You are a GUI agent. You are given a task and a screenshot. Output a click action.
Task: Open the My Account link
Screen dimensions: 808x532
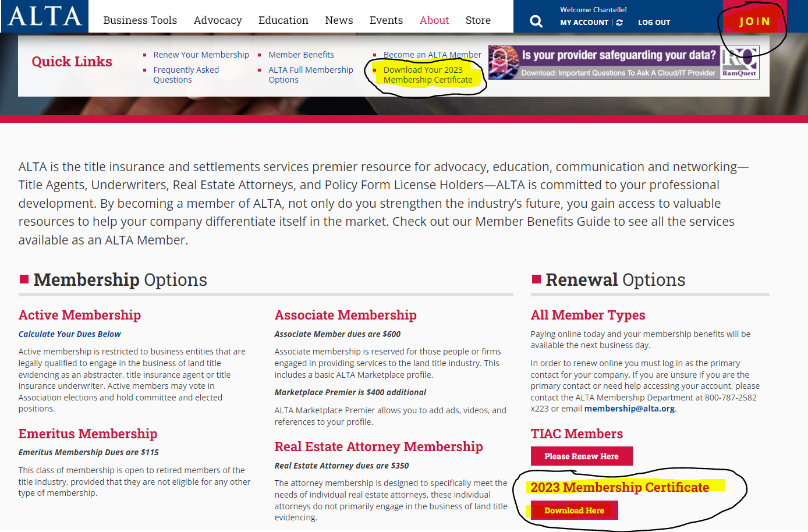[x=584, y=23]
